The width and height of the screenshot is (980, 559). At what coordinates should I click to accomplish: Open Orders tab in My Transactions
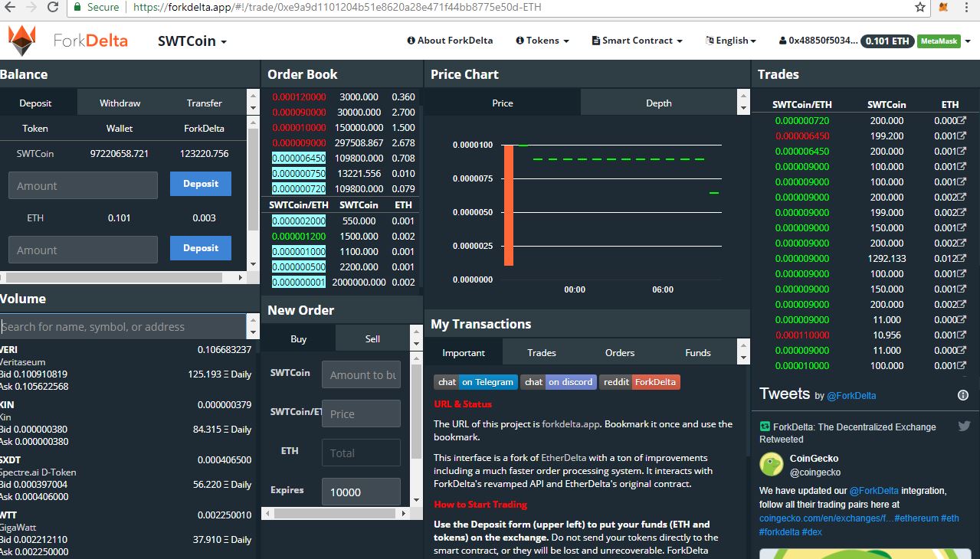coord(620,352)
